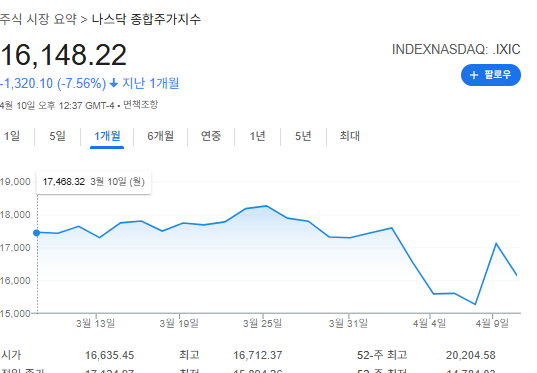Click the 17,468.32 chart tooltip

pyautogui.click(x=93, y=182)
